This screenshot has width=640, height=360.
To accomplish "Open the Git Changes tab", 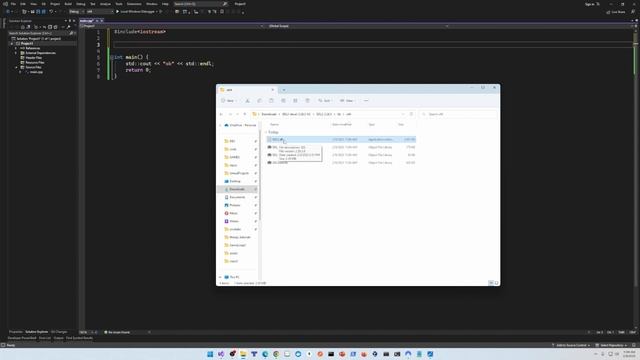I will [59, 332].
